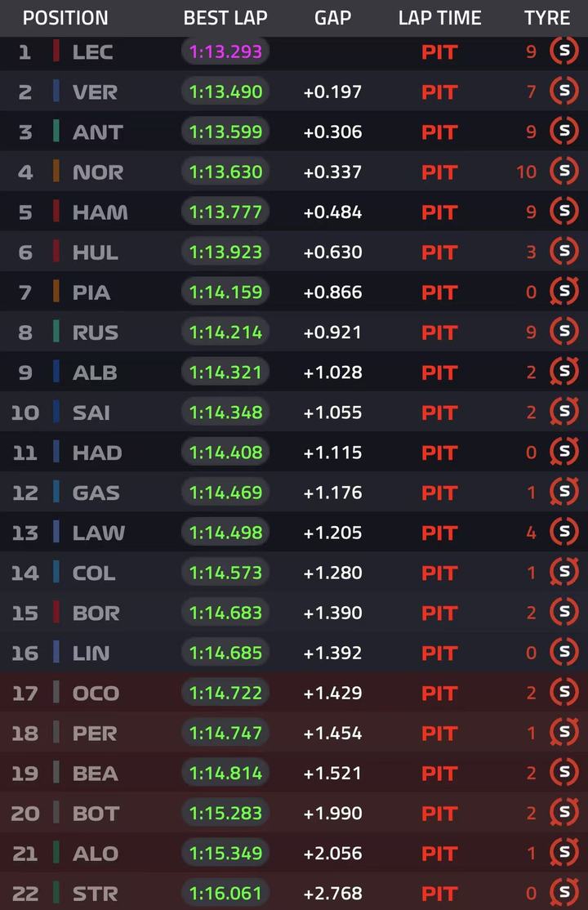
Task: Click the tyre icon beside OCO
Action: [564, 693]
